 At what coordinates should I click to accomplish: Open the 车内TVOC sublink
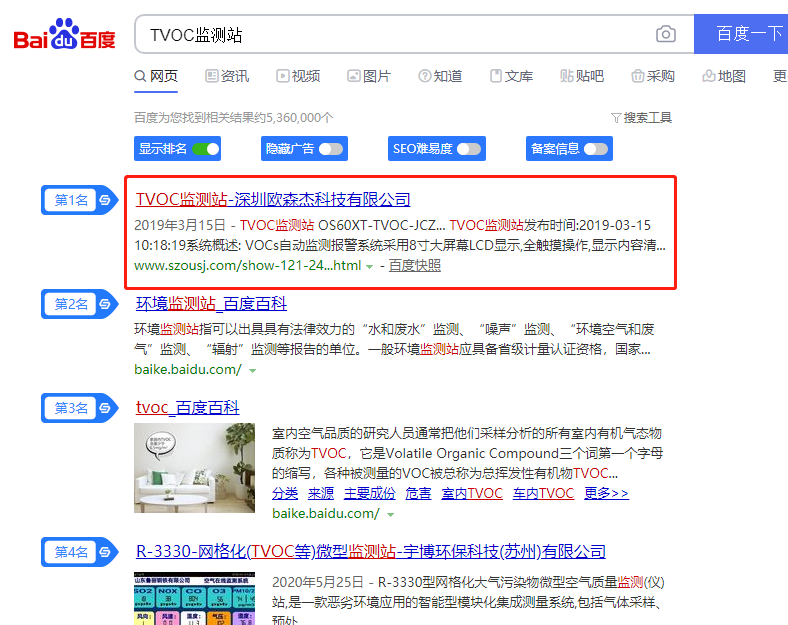(x=543, y=493)
